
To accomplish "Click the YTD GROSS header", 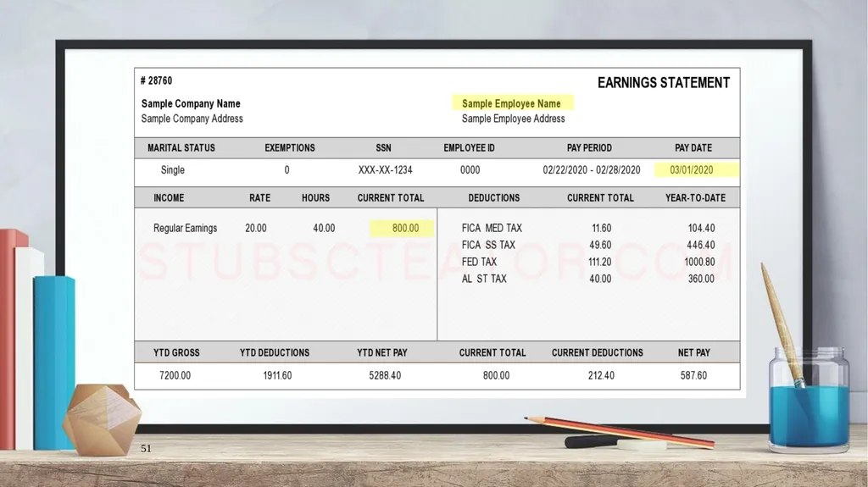I will [176, 352].
